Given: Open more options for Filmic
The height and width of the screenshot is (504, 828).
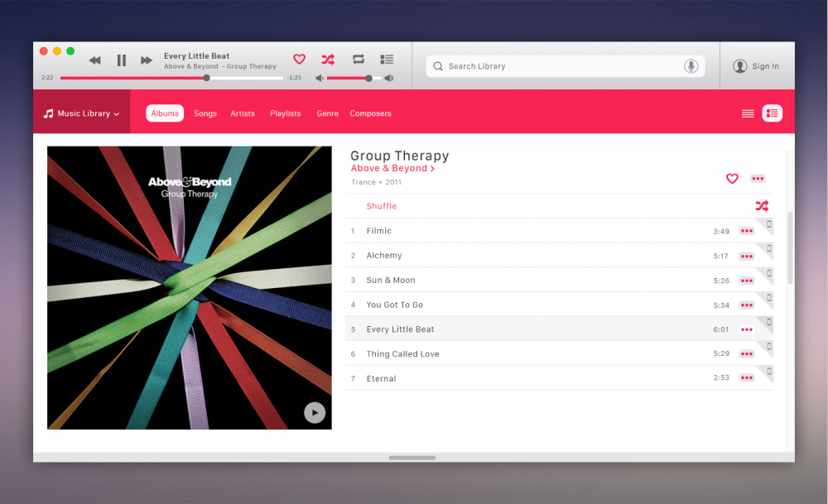Looking at the screenshot, I should 747,231.
